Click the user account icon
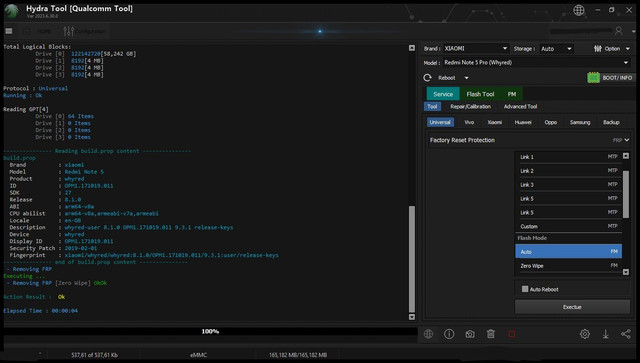640x363 pixels. point(619,31)
